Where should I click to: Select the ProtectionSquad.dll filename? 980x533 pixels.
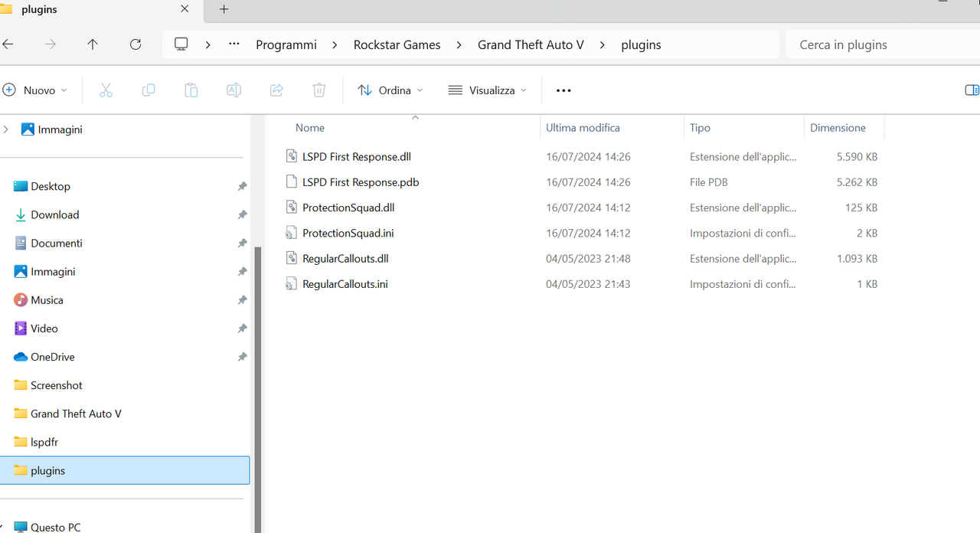point(348,208)
